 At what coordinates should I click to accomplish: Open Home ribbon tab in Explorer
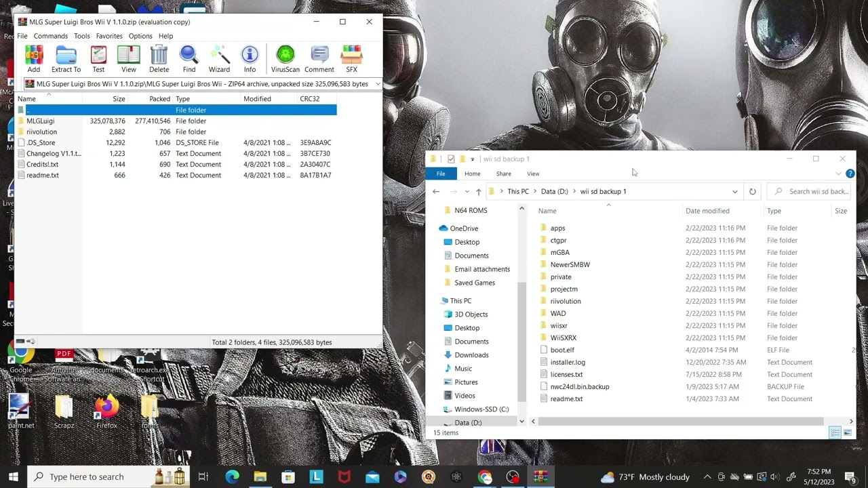pos(472,174)
